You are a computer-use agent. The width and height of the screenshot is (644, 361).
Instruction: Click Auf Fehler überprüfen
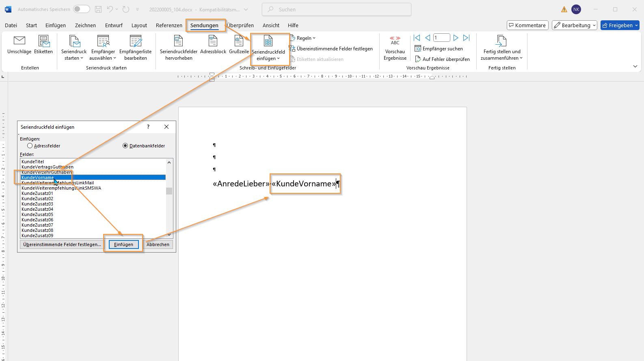[x=442, y=59]
